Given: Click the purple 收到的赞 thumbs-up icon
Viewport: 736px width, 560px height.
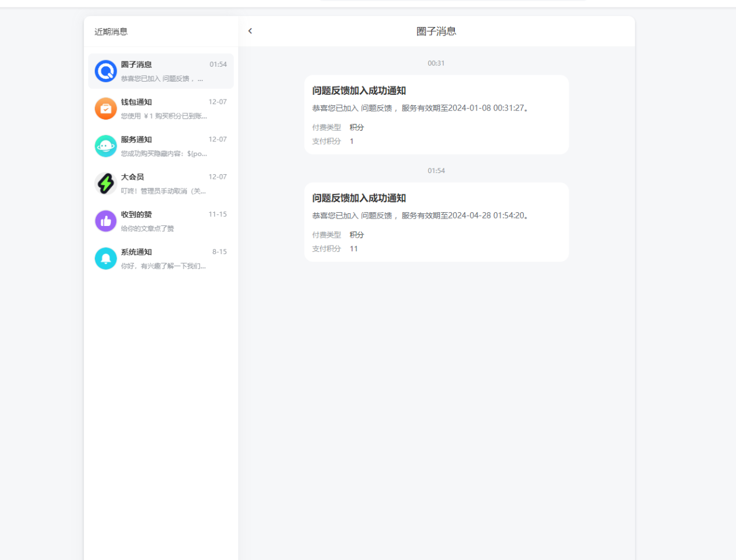Looking at the screenshot, I should pos(106,221).
